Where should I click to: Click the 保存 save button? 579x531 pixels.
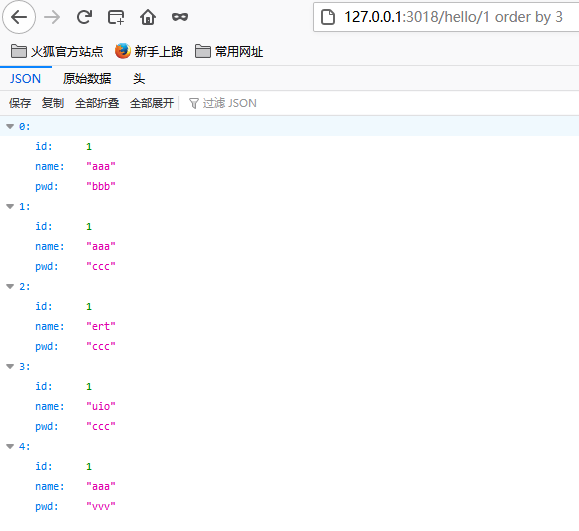(x=20, y=103)
